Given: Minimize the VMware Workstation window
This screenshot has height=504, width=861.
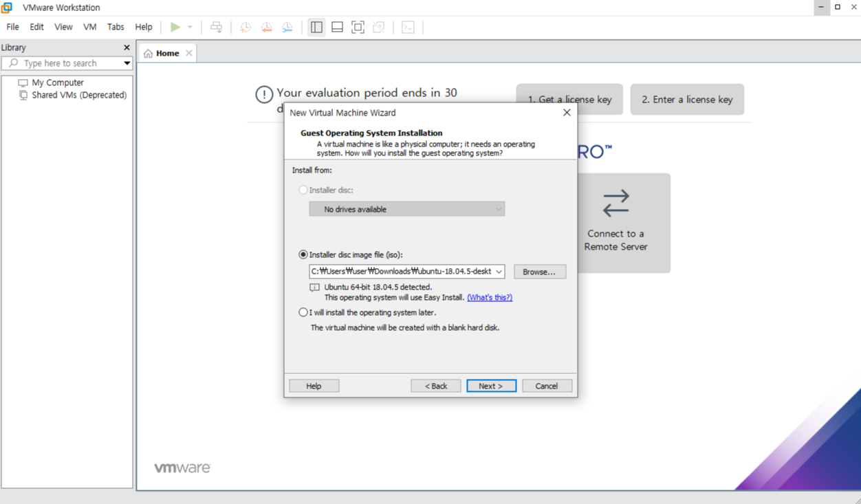Looking at the screenshot, I should pos(821,7).
